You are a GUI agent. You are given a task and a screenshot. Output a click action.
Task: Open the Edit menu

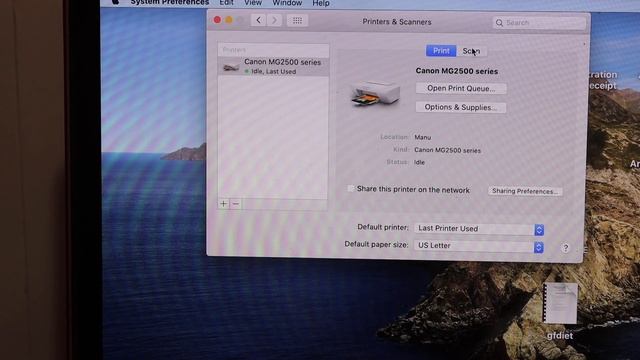point(226,2)
